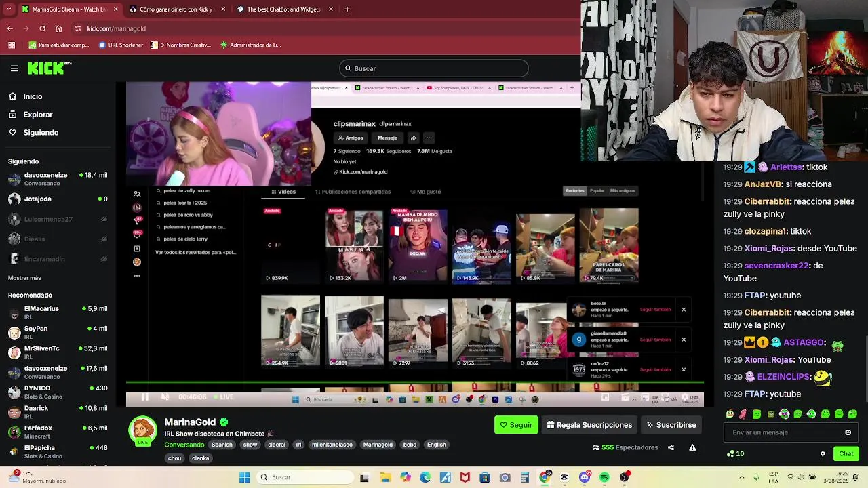
Task: Open MrStivenTc recommended channel
Action: click(x=58, y=352)
